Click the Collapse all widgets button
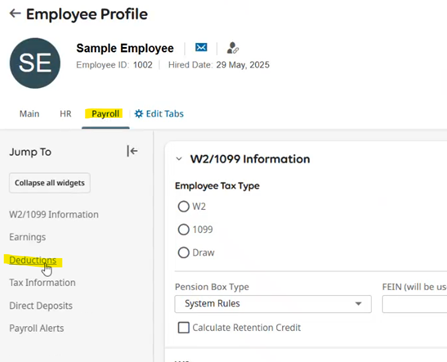This screenshot has width=447, height=362. pos(50,183)
